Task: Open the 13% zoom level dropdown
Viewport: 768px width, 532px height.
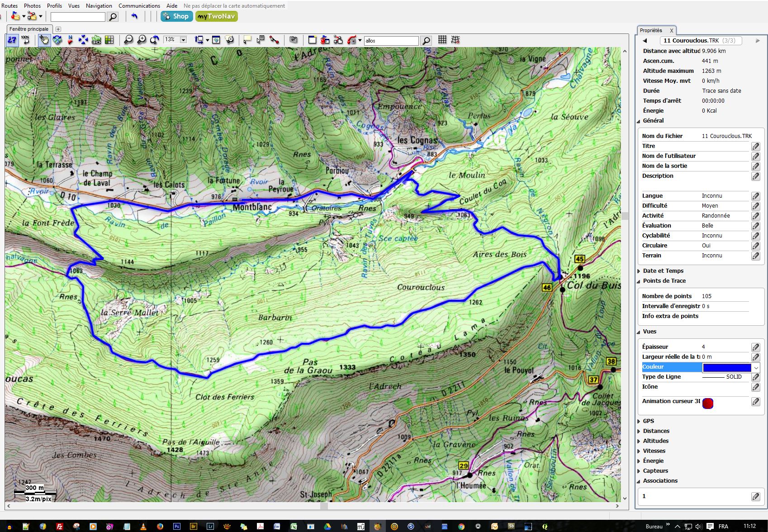Action: click(x=183, y=40)
